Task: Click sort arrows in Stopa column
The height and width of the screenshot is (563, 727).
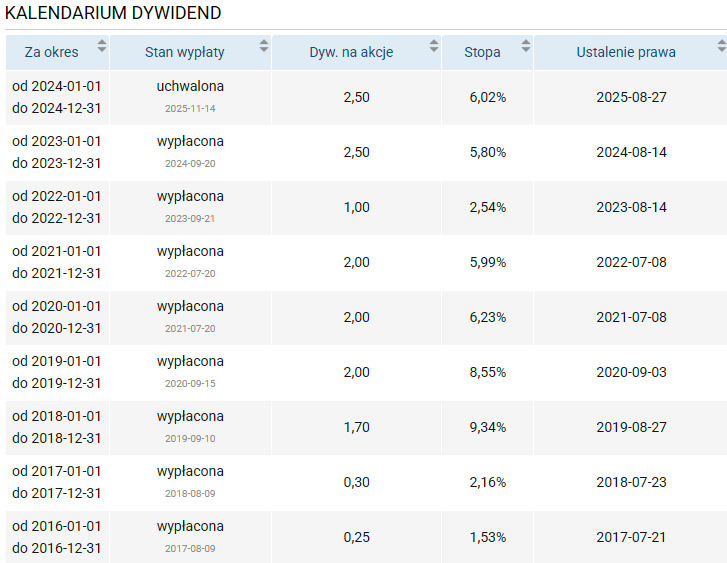Action: point(526,46)
